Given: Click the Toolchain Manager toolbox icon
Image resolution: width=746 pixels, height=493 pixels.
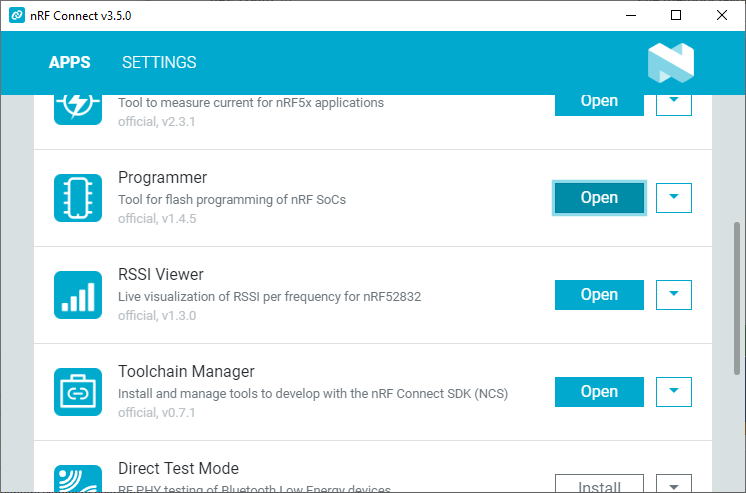Looking at the screenshot, I should tap(78, 392).
